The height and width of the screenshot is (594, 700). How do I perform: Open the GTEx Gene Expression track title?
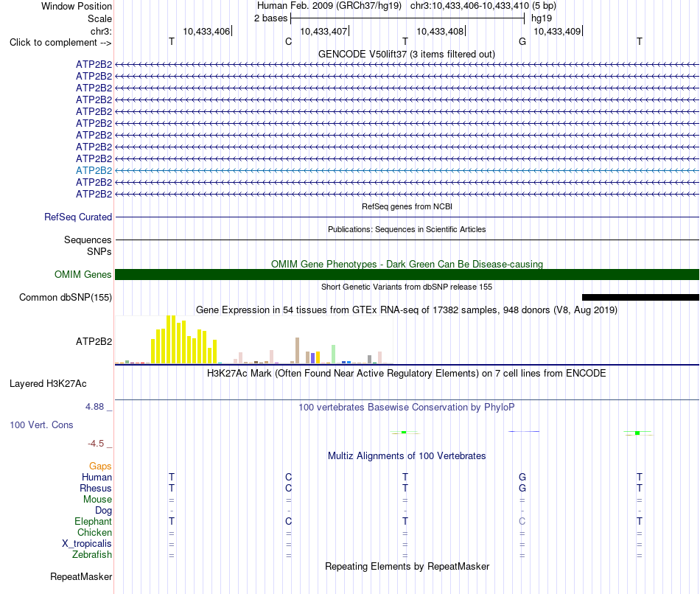tap(407, 310)
